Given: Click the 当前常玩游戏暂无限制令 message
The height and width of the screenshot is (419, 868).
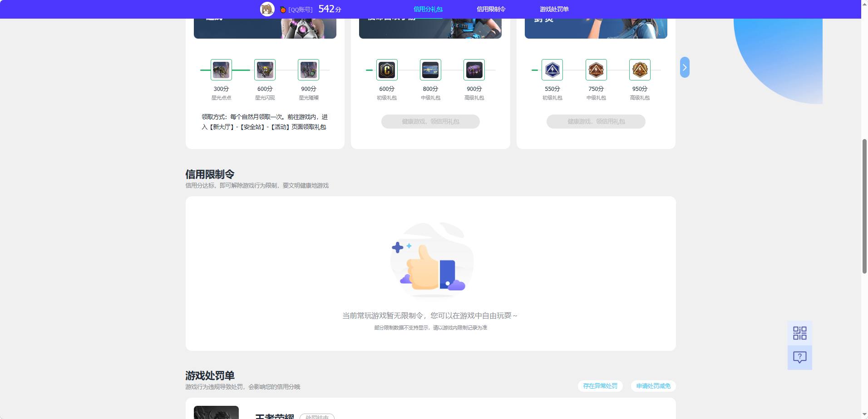Looking at the screenshot, I should point(430,315).
